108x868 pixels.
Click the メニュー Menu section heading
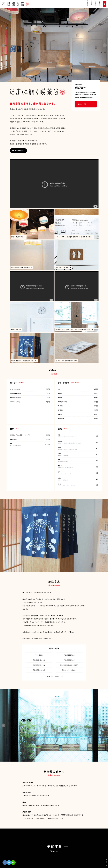point(54,371)
